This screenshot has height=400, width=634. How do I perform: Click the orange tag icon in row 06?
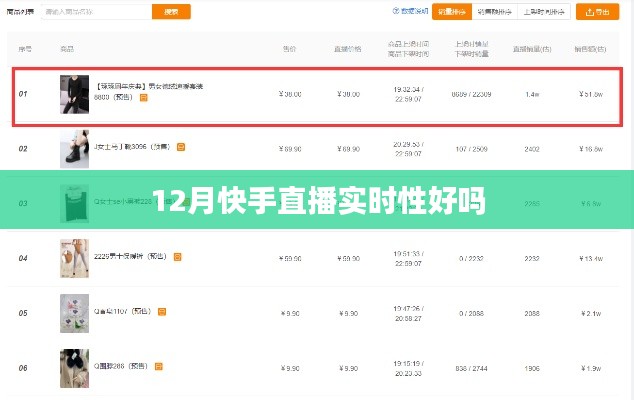point(158,366)
